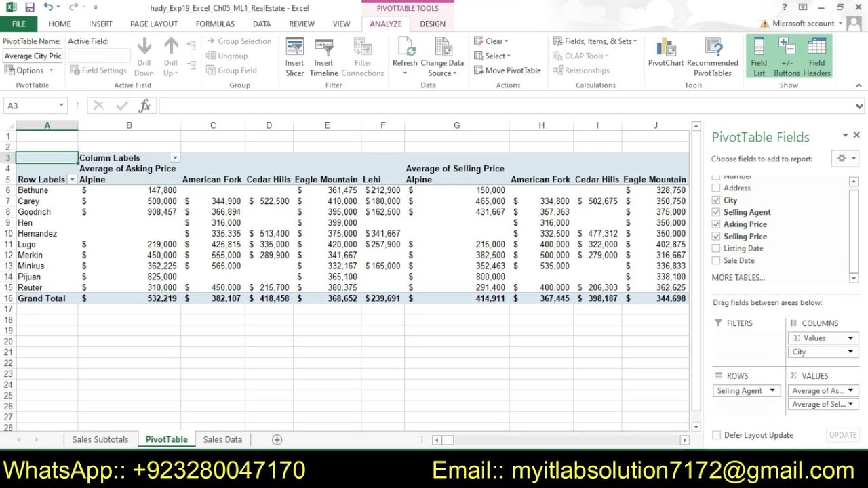This screenshot has height=488, width=868.
Task: Open the Insert Timeline tool
Action: 323,58
